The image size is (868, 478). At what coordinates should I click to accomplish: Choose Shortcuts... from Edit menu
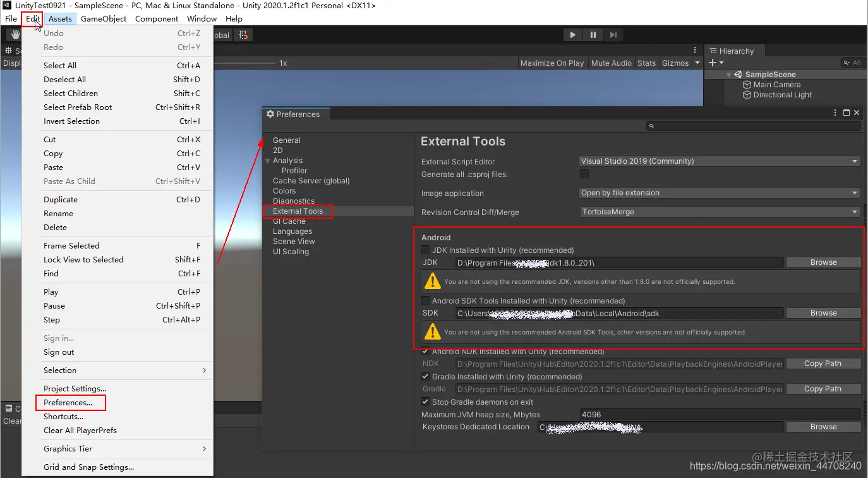click(63, 416)
